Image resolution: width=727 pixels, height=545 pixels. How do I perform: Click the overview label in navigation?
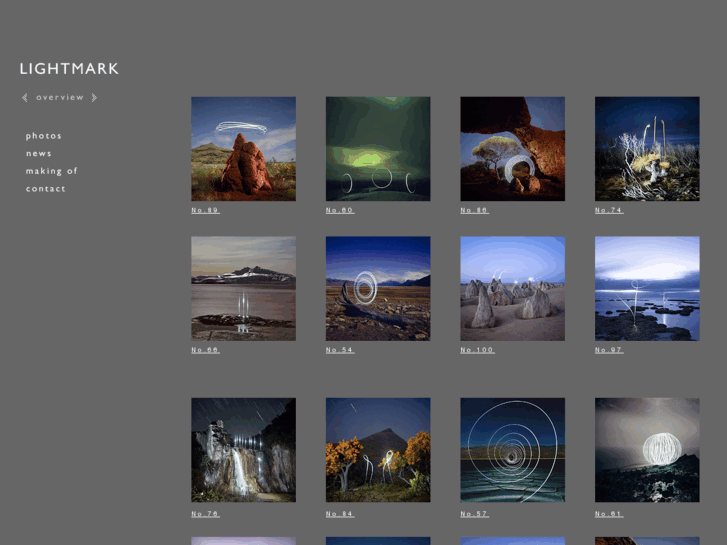60,98
